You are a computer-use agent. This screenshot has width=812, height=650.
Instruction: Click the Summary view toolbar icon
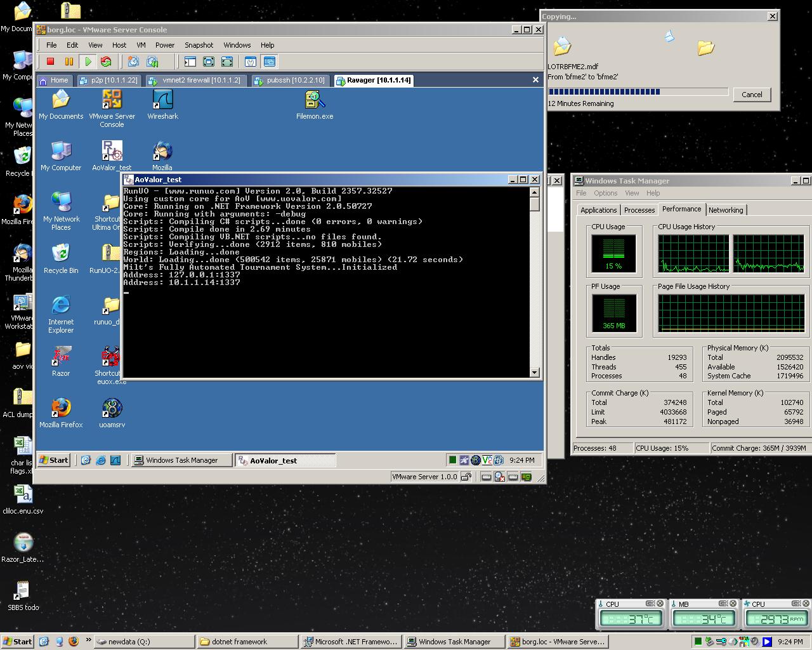(x=251, y=62)
